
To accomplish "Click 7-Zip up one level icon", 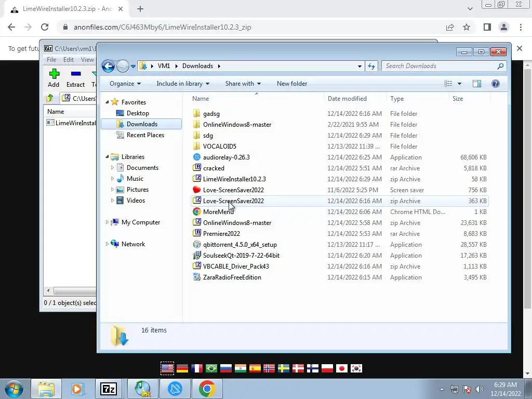I will click(x=49, y=98).
